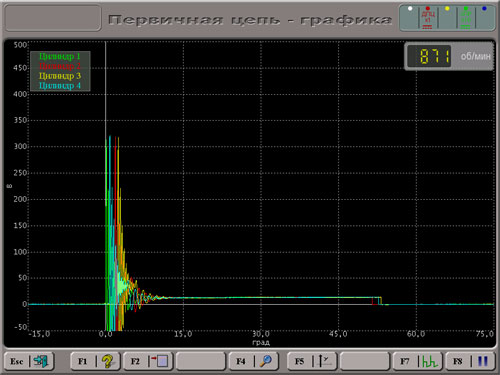Viewport: 500px width, 375px height.
Task: Toggle the Цилиндр 1 trace in legend
Action: point(60,56)
